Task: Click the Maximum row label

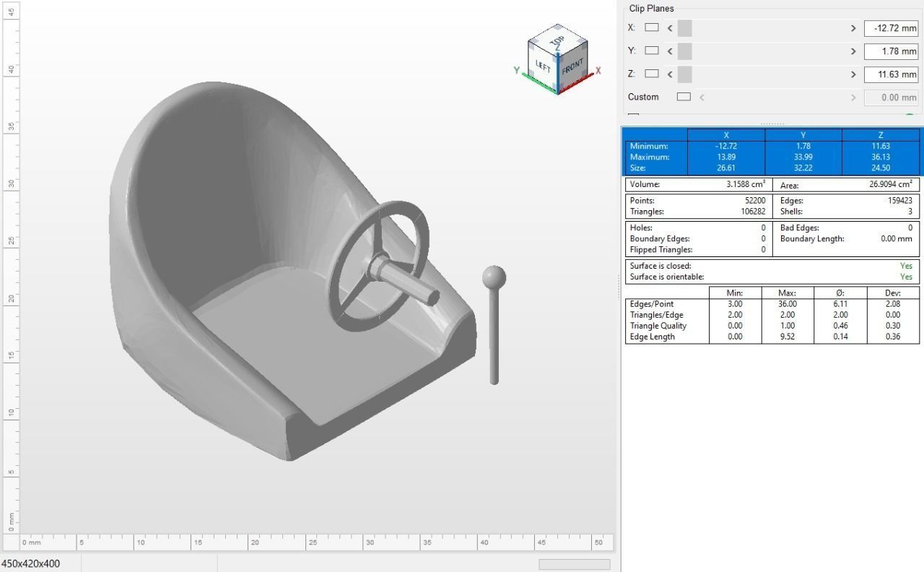Action: [x=650, y=157]
